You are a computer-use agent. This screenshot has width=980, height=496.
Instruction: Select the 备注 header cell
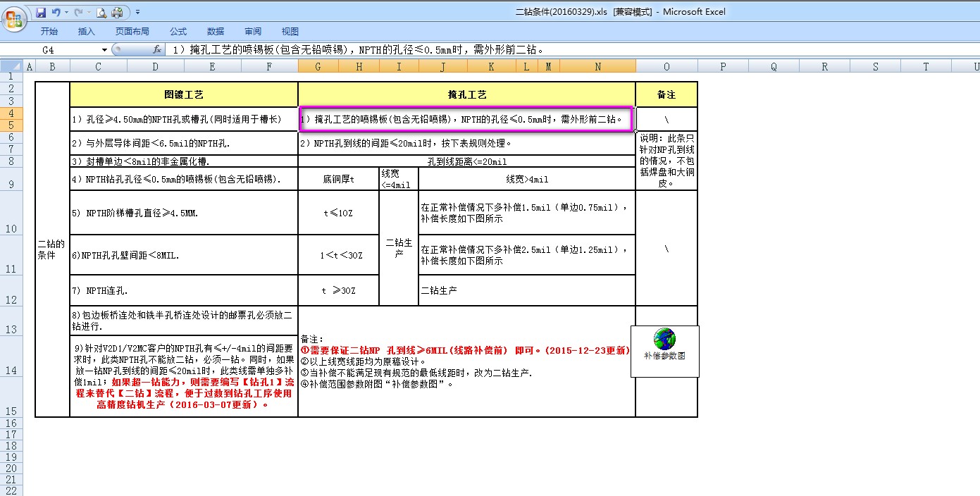[x=666, y=94]
